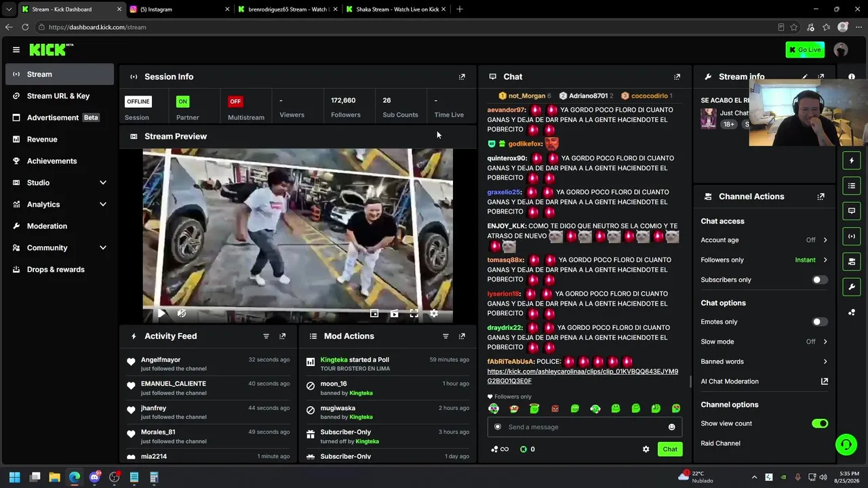Viewport: 868px width, 488px height.
Task: Select Stream in the sidebar
Action: click(x=60, y=75)
